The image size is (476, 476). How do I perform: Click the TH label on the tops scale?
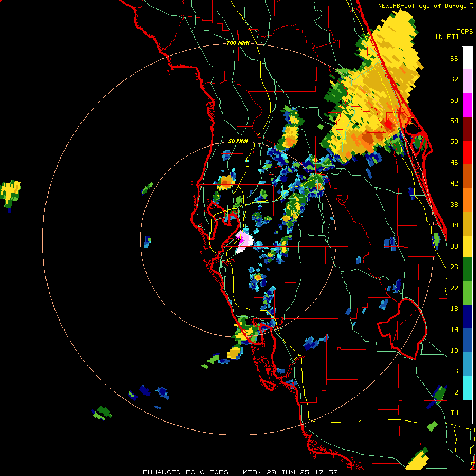click(454, 413)
